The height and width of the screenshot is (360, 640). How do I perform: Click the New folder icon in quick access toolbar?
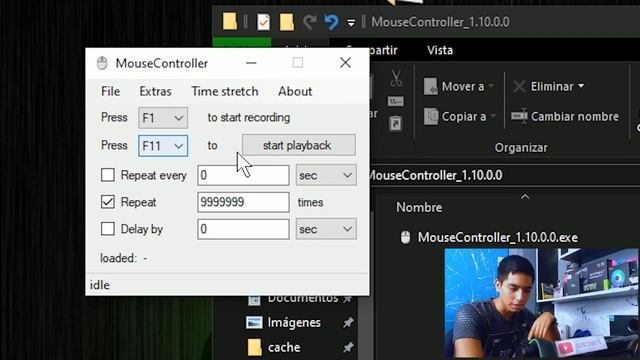click(287, 22)
